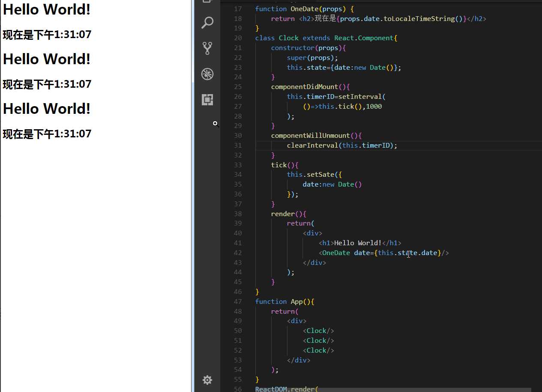The image size is (542, 392).
Task: Click 'tick(){' method definition
Action: click(x=284, y=165)
